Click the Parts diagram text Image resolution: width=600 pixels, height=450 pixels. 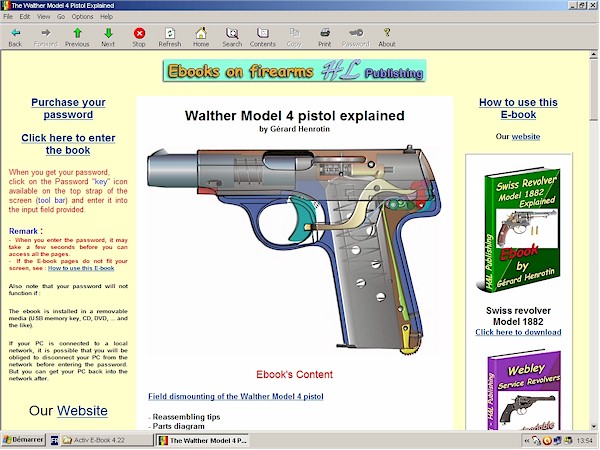tap(178, 426)
